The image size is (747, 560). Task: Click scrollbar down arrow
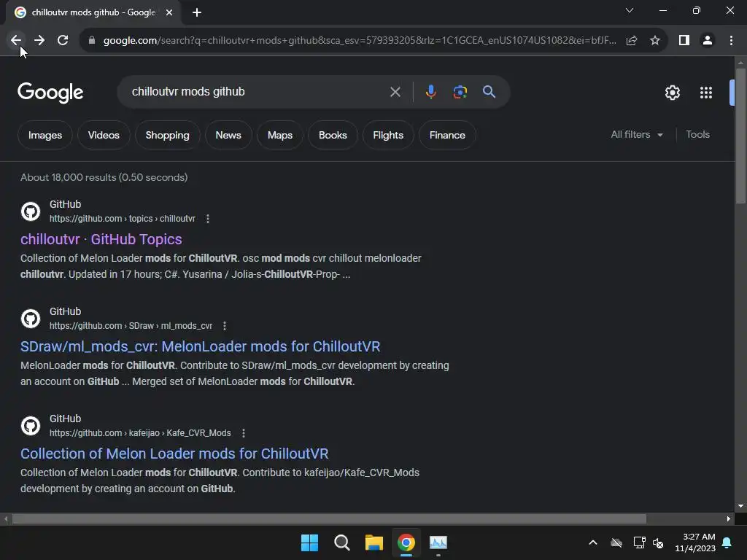coord(740,506)
